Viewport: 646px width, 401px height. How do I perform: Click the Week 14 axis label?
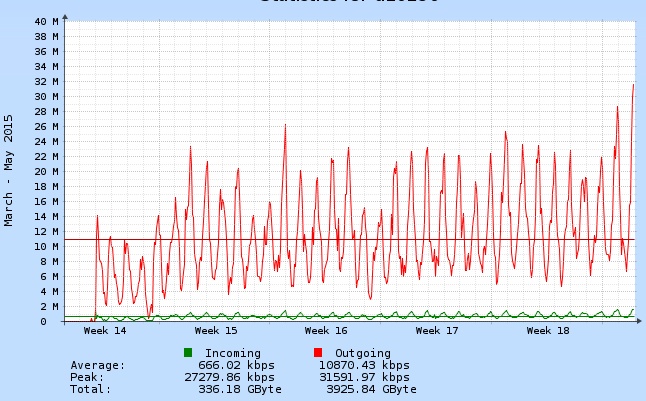[105, 330]
